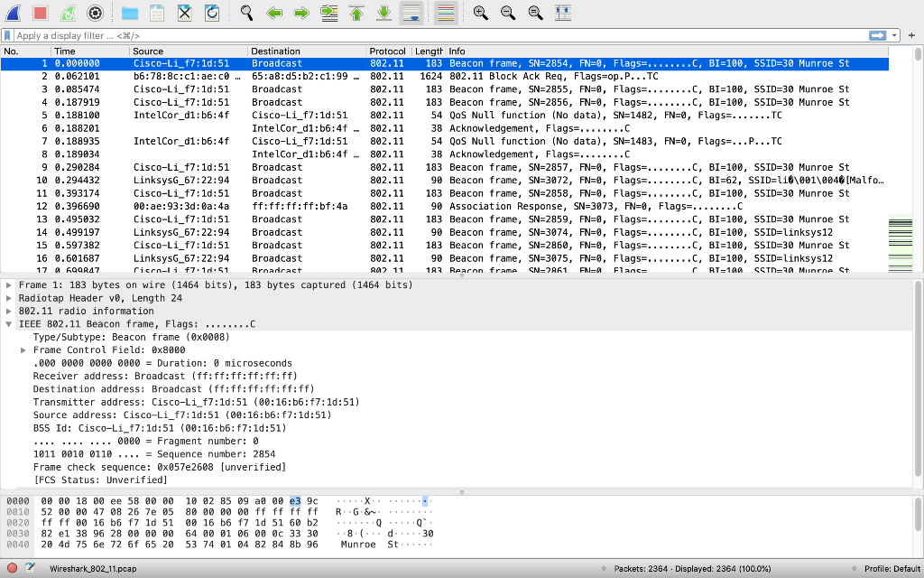This screenshot has width=924, height=578.
Task: Select the Duration 0 microseconds field
Action: click(x=162, y=363)
